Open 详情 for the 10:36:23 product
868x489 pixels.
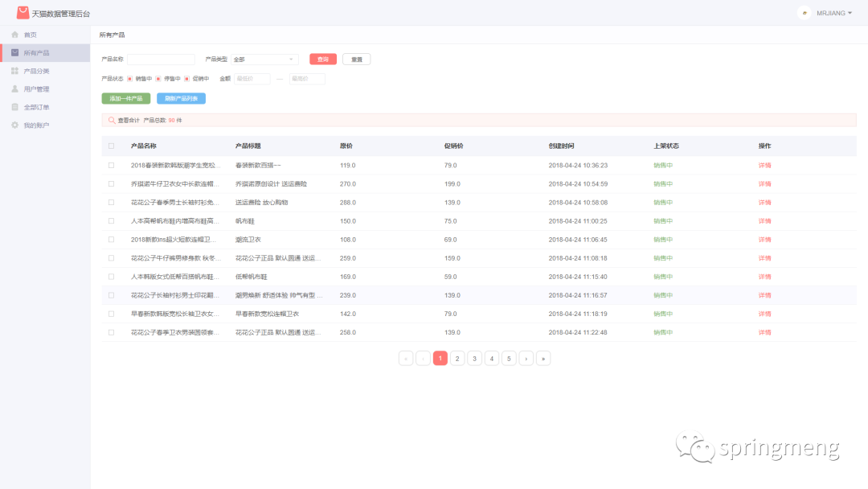[764, 165]
